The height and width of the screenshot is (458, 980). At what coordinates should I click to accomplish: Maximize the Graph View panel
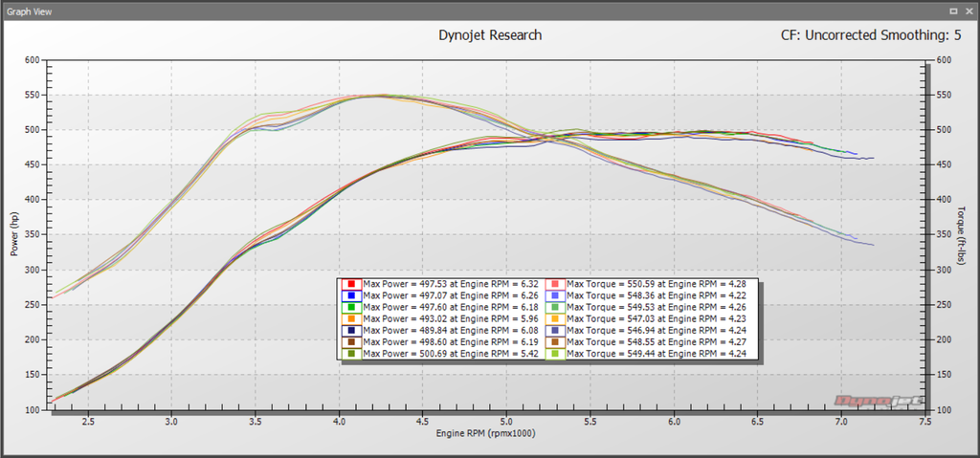953,11
